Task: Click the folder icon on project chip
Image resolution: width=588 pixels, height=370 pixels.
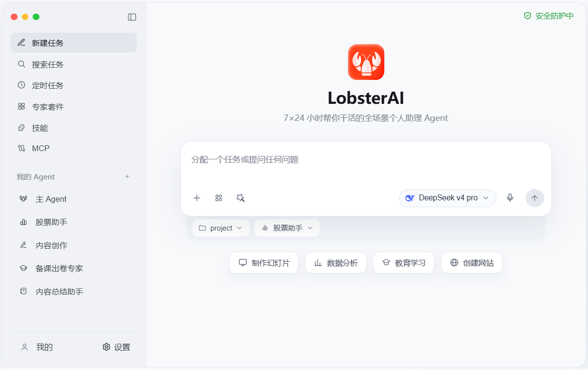Action: pyautogui.click(x=202, y=228)
